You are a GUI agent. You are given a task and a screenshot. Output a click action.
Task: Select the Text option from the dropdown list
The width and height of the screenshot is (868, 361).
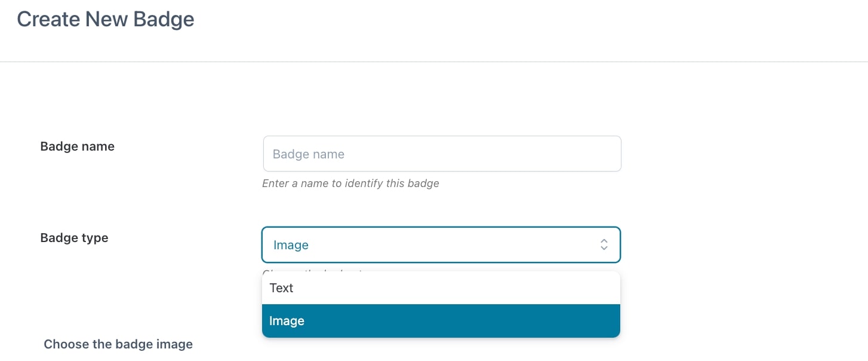[x=441, y=288]
